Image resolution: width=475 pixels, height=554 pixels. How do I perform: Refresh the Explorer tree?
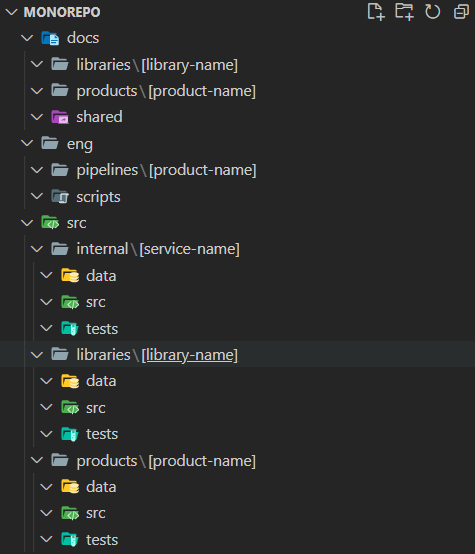[433, 12]
